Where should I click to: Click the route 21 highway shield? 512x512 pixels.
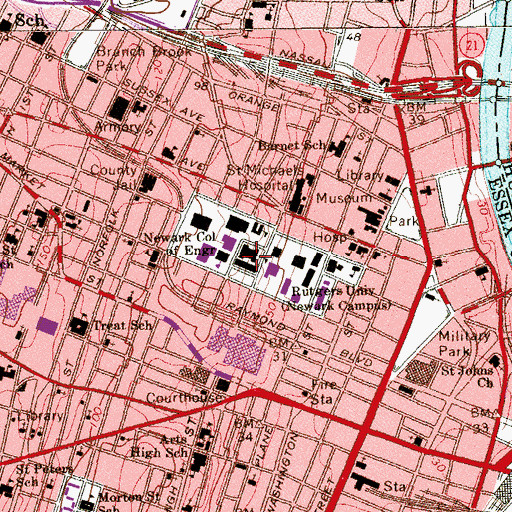click(x=471, y=44)
